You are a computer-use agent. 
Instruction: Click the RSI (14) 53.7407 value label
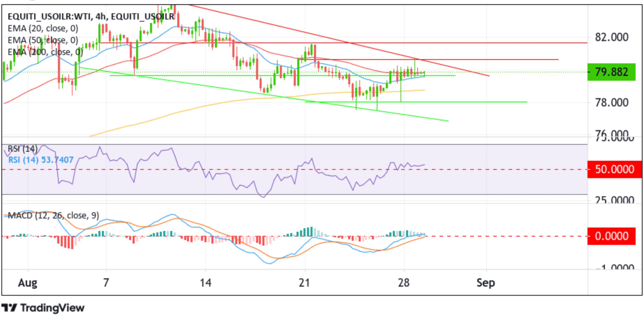[41, 160]
